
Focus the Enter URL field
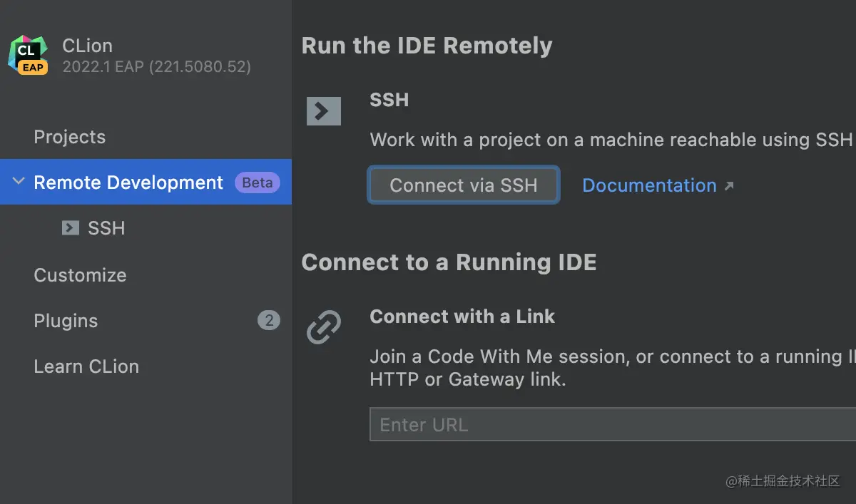click(613, 425)
